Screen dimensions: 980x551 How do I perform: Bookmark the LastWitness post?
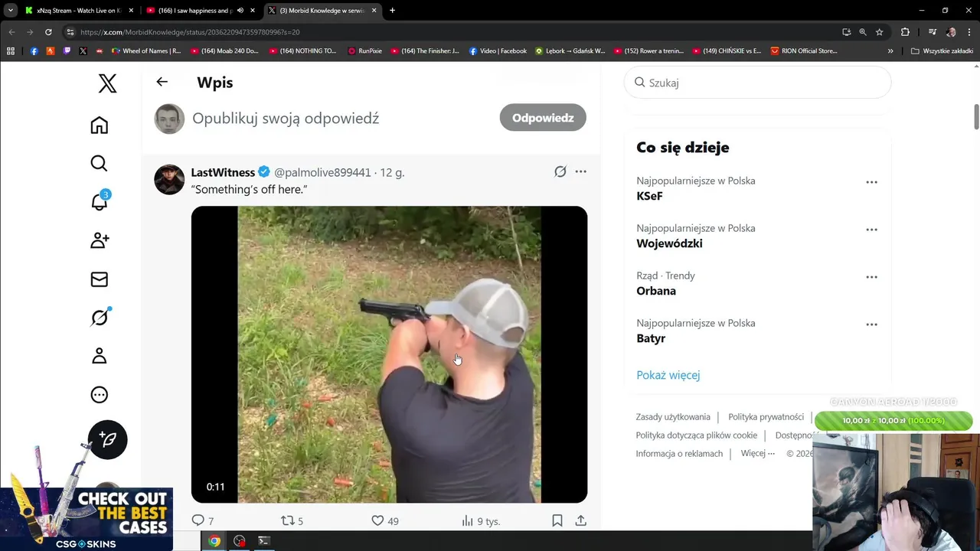(x=557, y=520)
